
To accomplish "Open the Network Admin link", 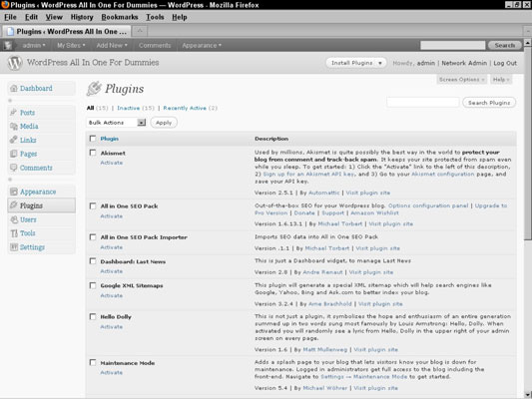I will coord(464,63).
